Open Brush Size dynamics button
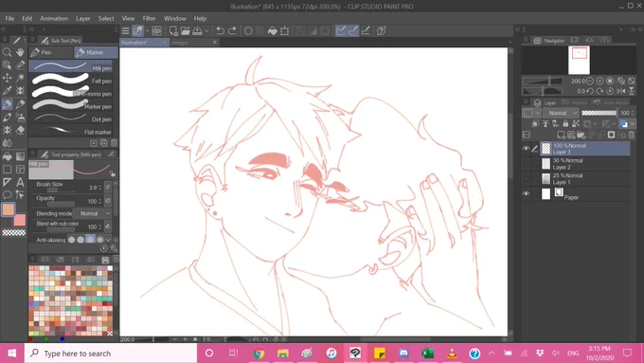This screenshot has width=644, height=363. 108,187
